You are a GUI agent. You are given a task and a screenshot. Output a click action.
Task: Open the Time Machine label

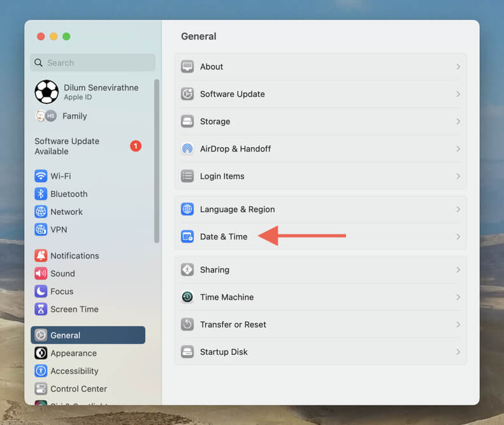[227, 297]
